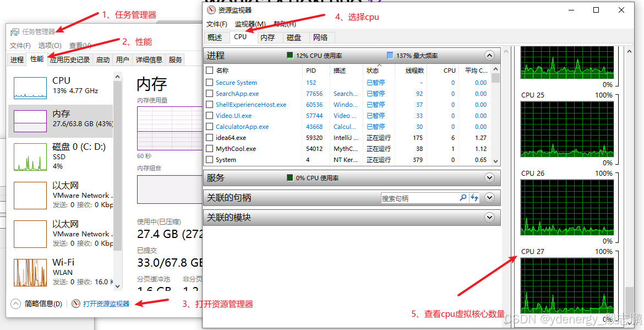Open the 用户 tab in Task Manager

tap(122, 59)
